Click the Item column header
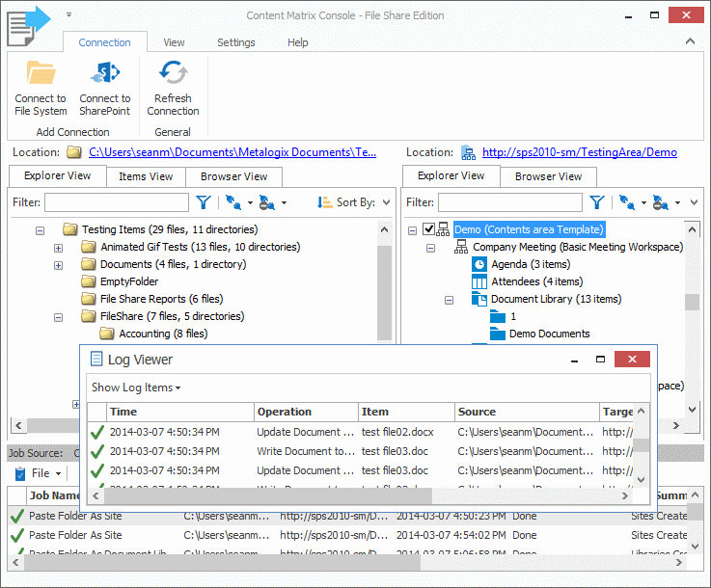Image resolution: width=711 pixels, height=588 pixels. [406, 412]
